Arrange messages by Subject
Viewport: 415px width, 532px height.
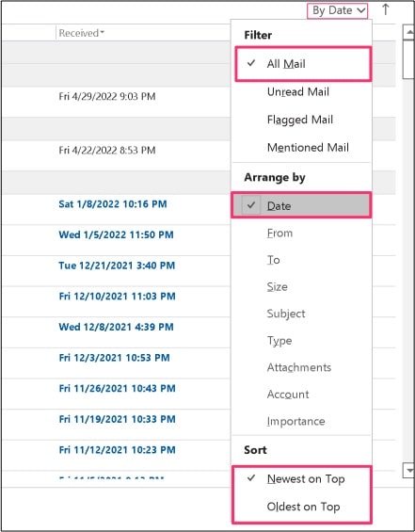tap(301, 314)
